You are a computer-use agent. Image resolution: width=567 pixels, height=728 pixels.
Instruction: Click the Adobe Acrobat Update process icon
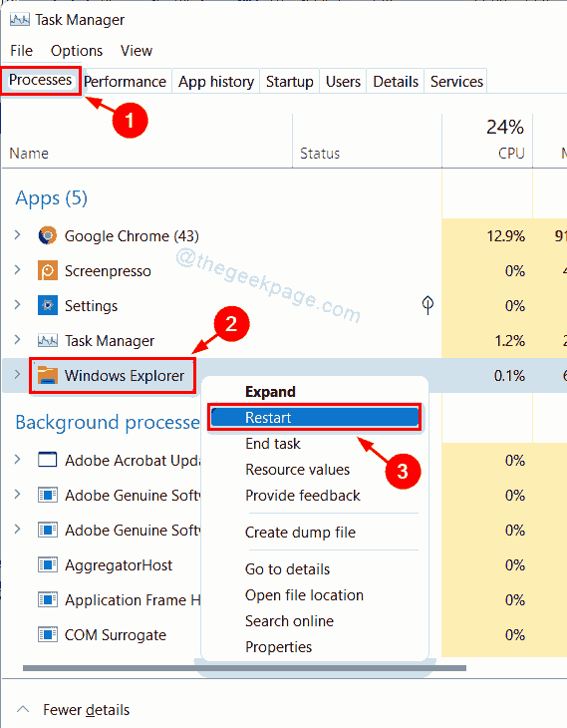[47, 460]
